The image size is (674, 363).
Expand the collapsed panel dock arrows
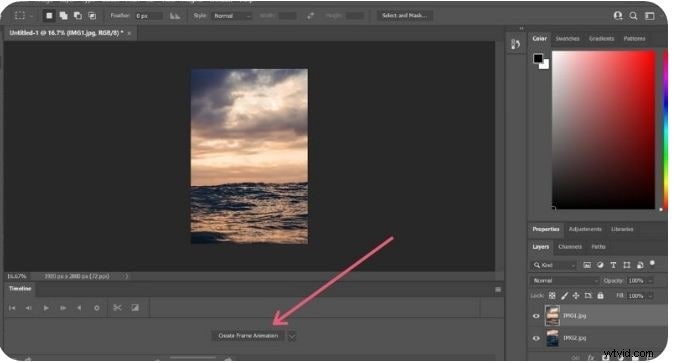(x=521, y=28)
